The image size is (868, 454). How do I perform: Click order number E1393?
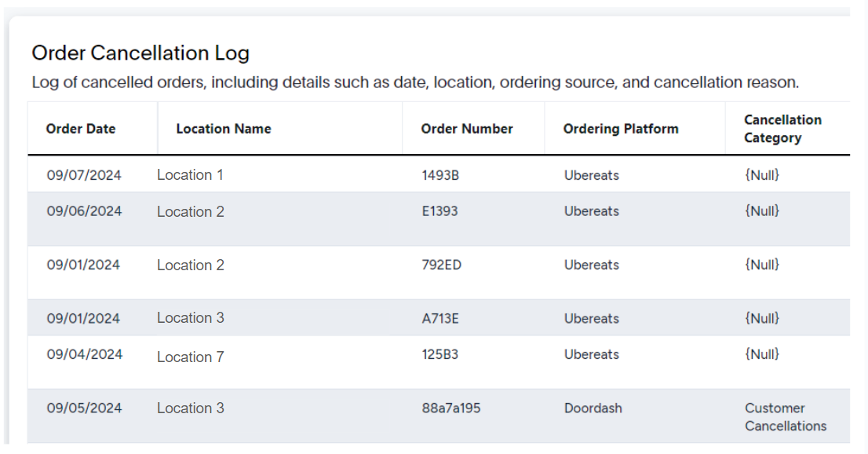coord(439,211)
